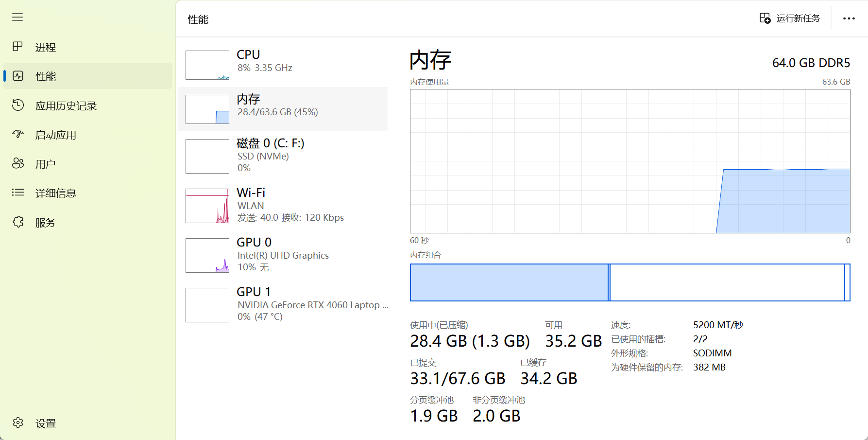Click the 运行新任务 icon
The width and height of the screenshot is (868, 440).
[765, 18]
